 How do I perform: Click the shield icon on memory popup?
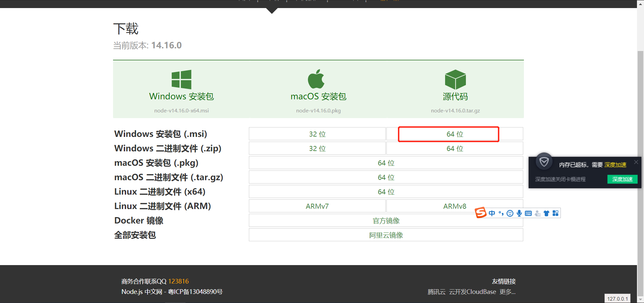pyautogui.click(x=544, y=162)
